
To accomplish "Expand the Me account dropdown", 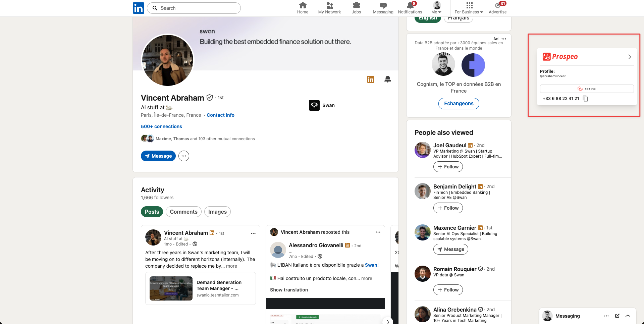I will [x=436, y=8].
